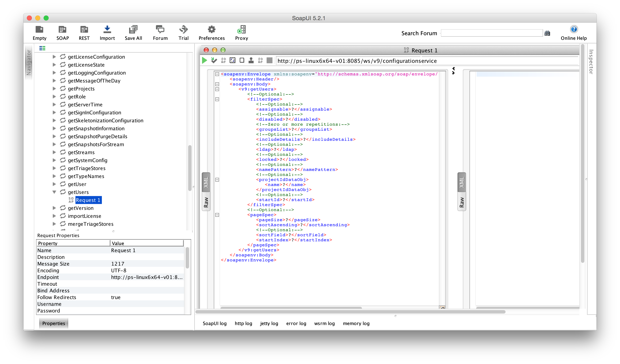Image resolution: width=620 pixels, height=364 pixels.
Task: Collapse the filterSpec element in the XML editor
Action: (217, 99)
